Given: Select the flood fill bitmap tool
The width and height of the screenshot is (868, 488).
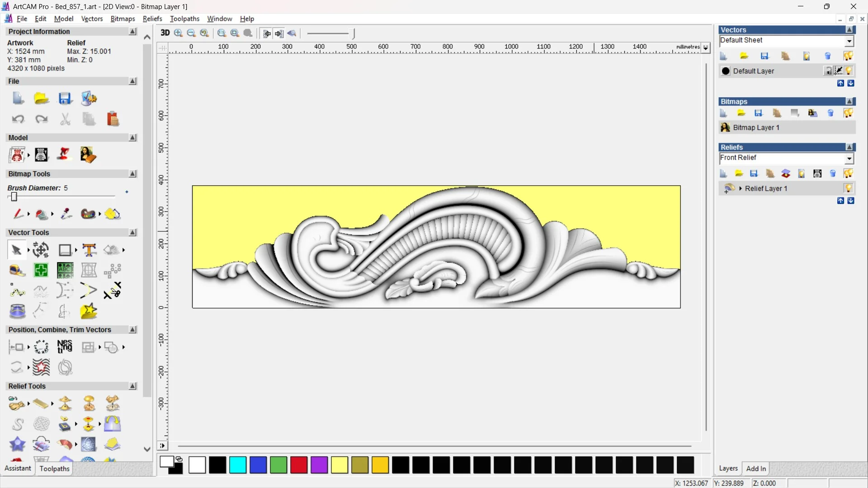Looking at the screenshot, I should 42,214.
